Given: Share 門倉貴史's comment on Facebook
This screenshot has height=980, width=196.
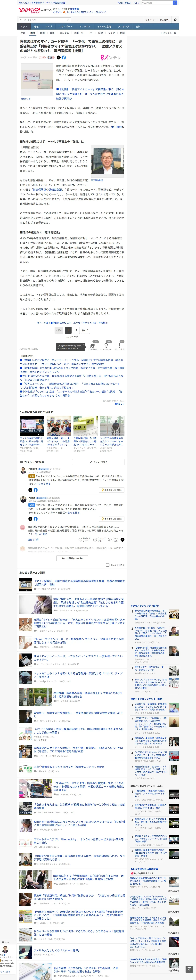Looking at the screenshot, I should 35,490.
